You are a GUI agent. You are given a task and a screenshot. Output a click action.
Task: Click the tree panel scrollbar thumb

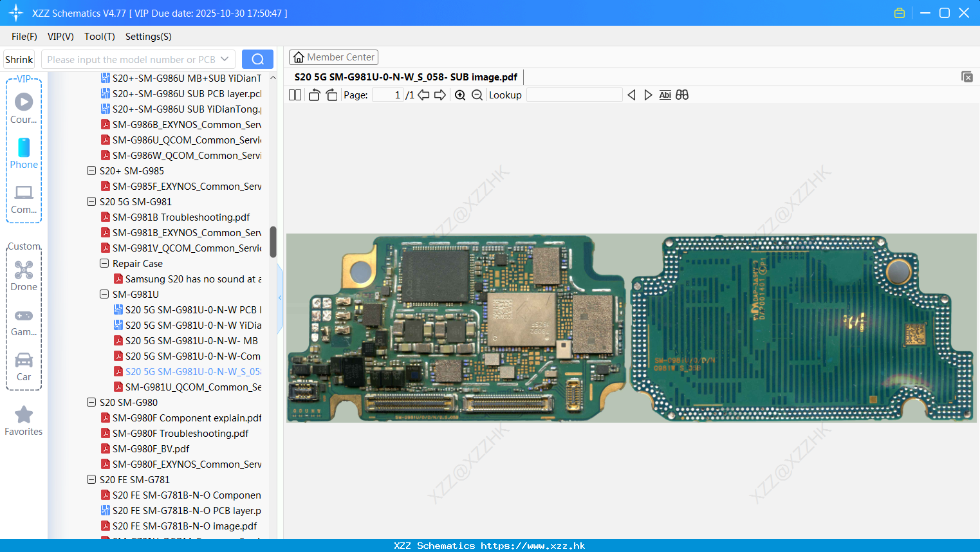(273, 242)
